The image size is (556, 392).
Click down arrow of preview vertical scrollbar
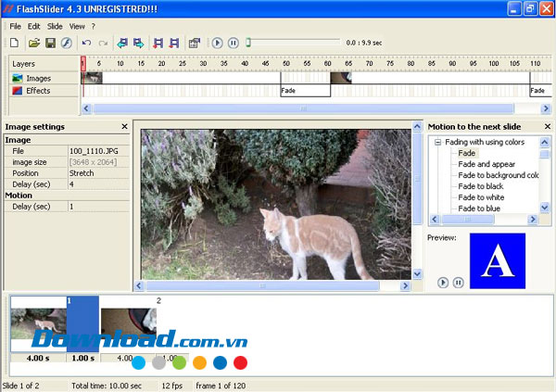pyautogui.click(x=417, y=274)
